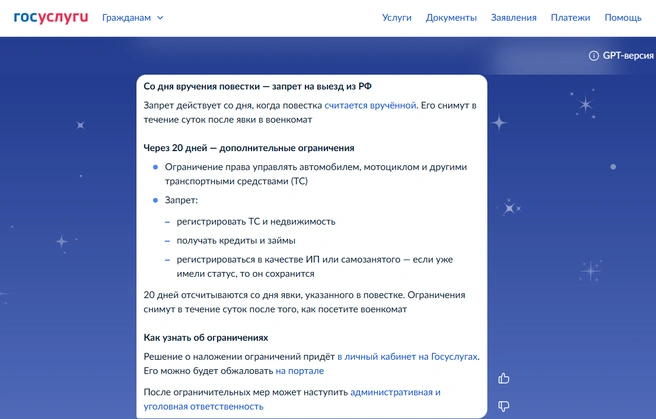
Task: Click the Госуслуги logo
Action: [x=51, y=18]
